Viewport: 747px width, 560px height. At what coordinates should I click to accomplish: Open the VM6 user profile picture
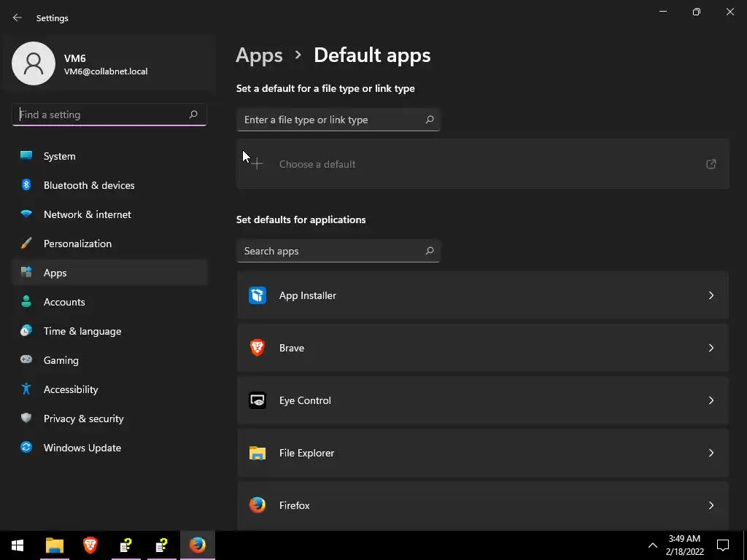click(x=34, y=63)
